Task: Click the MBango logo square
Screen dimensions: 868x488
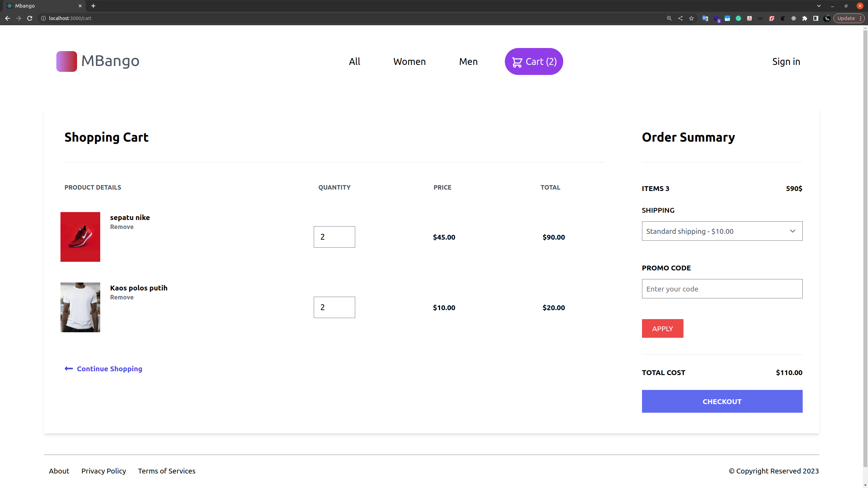Action: click(x=66, y=61)
